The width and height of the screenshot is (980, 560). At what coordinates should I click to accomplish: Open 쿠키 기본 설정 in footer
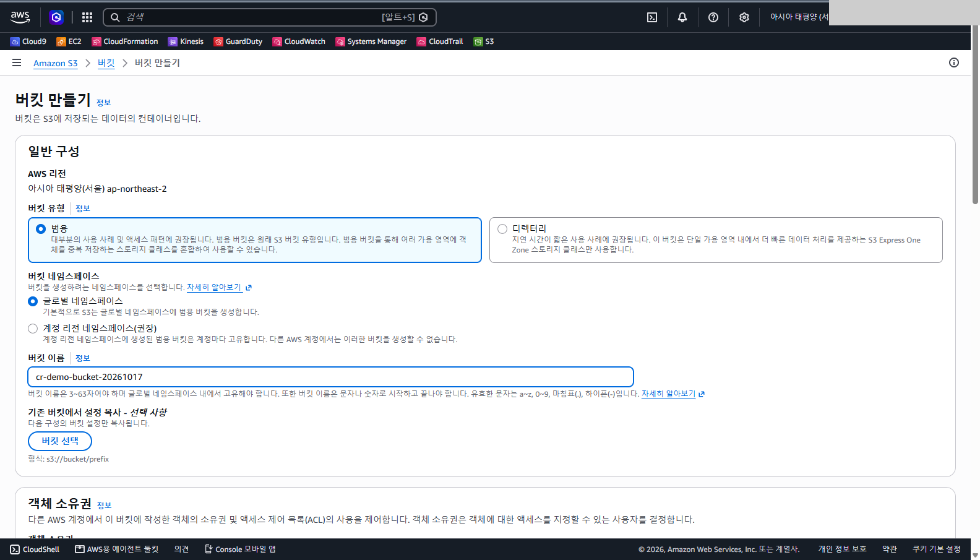coord(937,549)
